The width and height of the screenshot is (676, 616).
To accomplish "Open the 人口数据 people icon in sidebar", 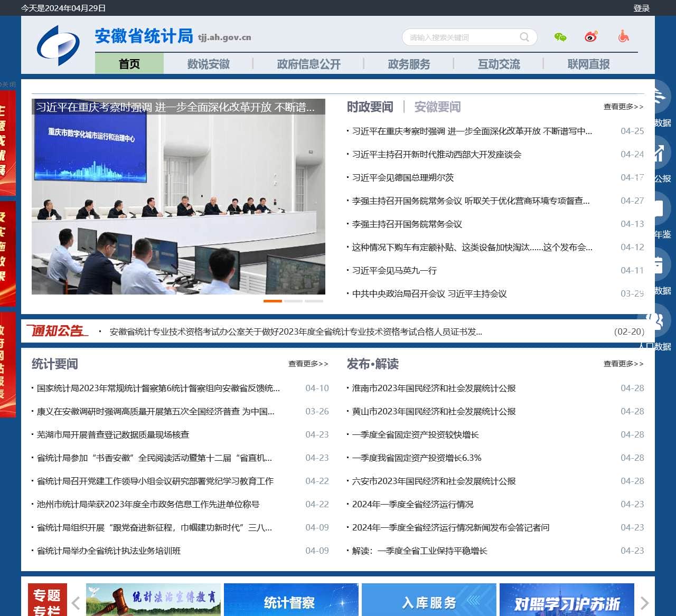I will (656, 321).
